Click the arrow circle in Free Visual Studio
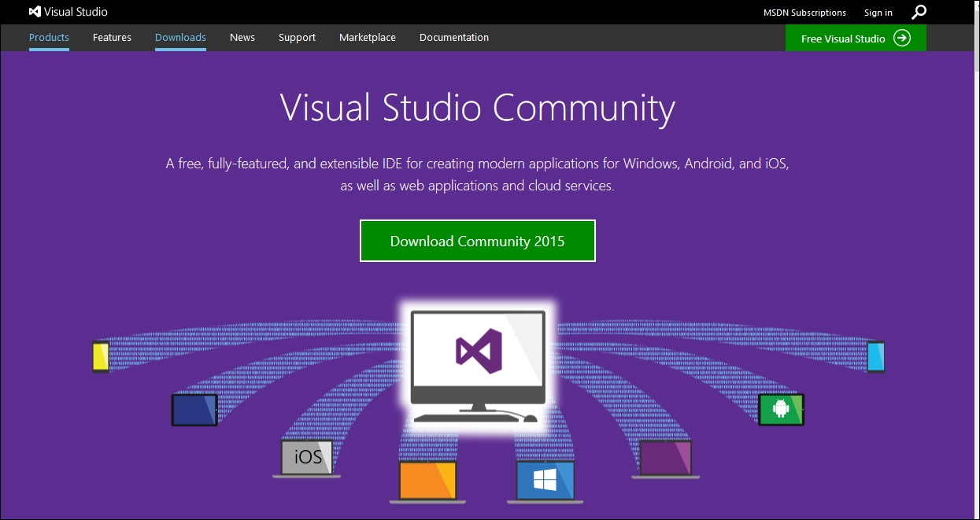The width and height of the screenshot is (980, 520). [902, 39]
